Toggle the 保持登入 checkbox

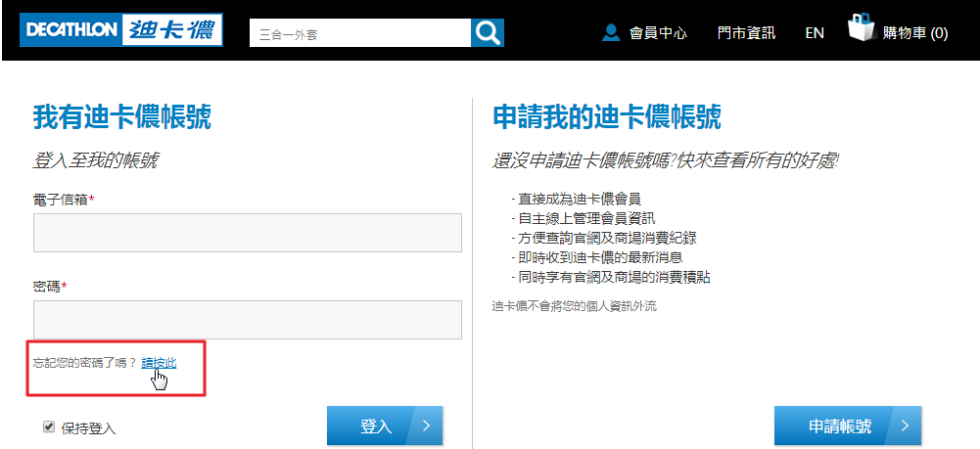click(x=48, y=427)
